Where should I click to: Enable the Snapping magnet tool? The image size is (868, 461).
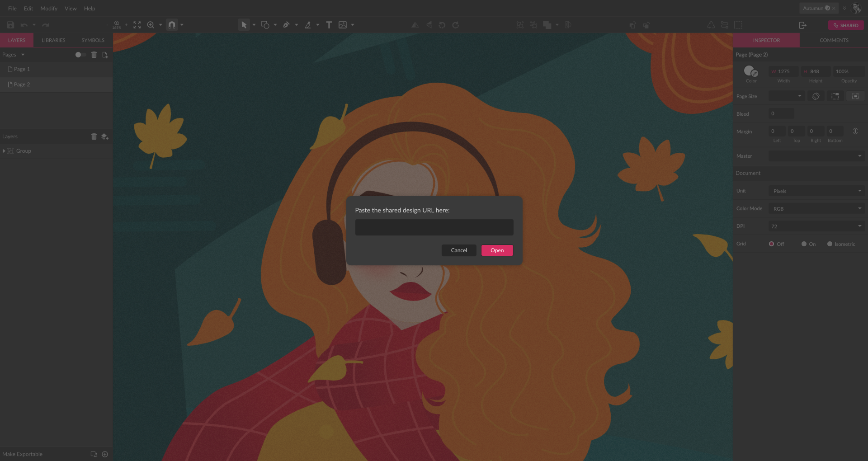point(172,25)
